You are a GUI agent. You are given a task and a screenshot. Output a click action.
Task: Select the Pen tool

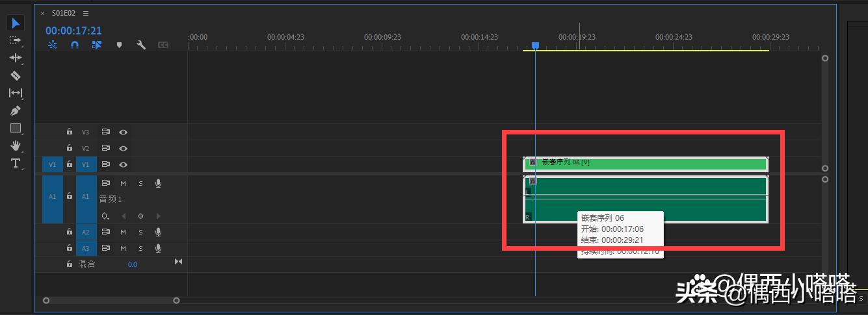16,110
